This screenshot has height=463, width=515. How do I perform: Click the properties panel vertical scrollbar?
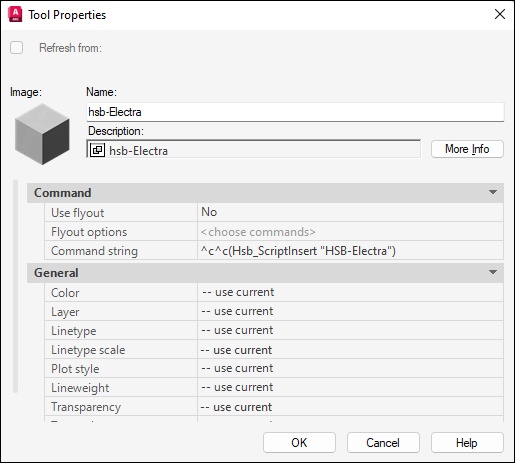pos(15,286)
